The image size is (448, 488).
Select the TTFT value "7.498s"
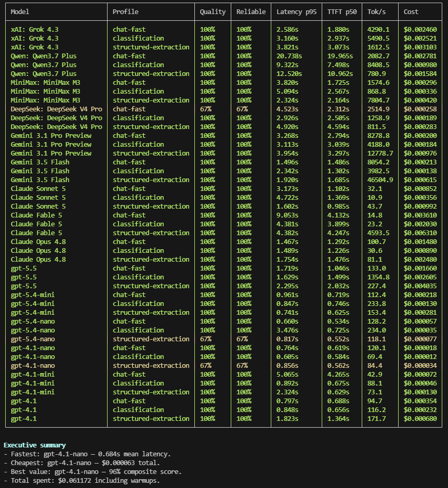pyautogui.click(x=338, y=65)
